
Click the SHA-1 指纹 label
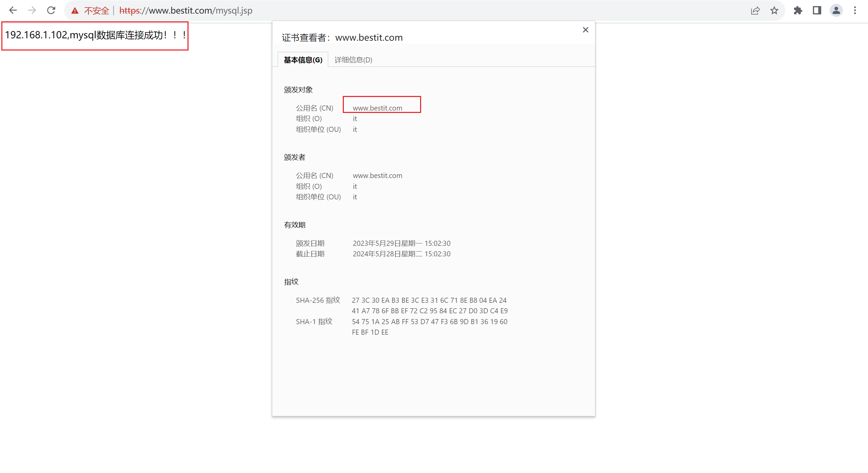coord(314,322)
